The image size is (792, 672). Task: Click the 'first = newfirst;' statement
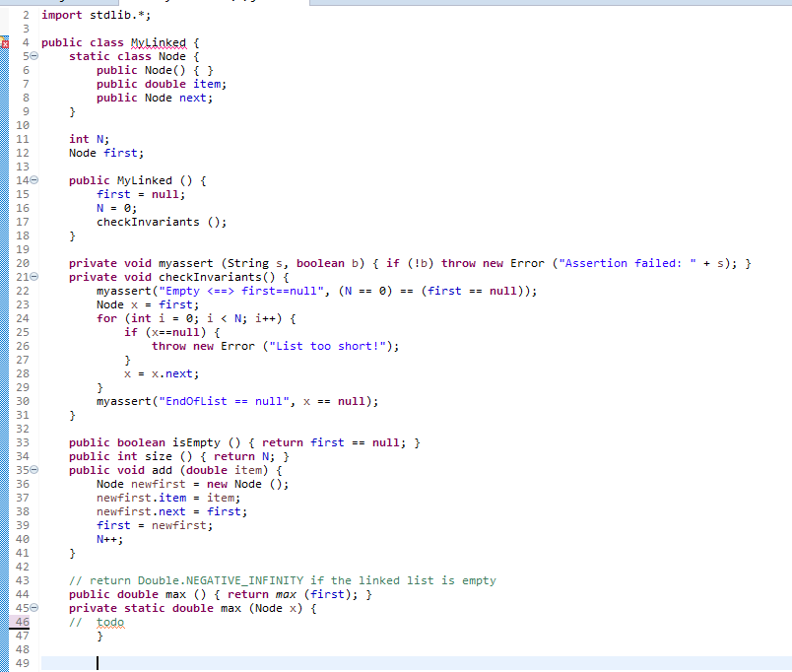155,525
